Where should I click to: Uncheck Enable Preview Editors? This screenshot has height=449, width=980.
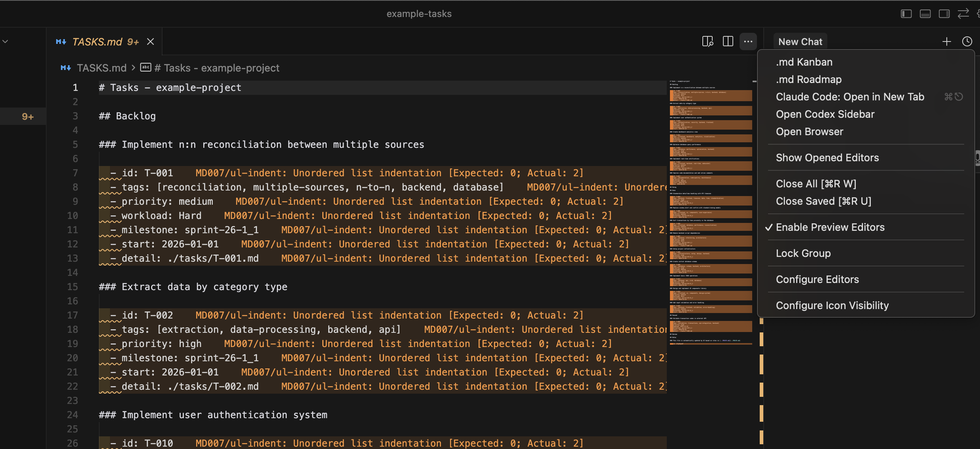pos(831,227)
